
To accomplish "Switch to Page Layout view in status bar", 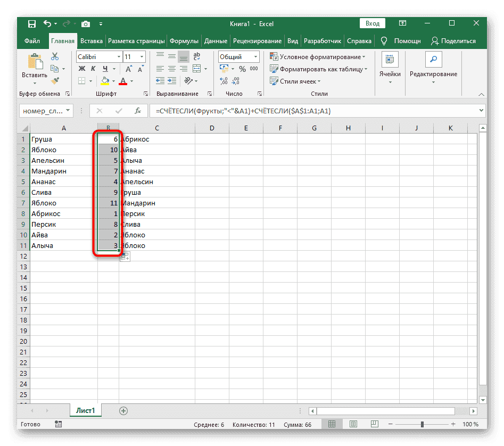I will click(x=351, y=424).
